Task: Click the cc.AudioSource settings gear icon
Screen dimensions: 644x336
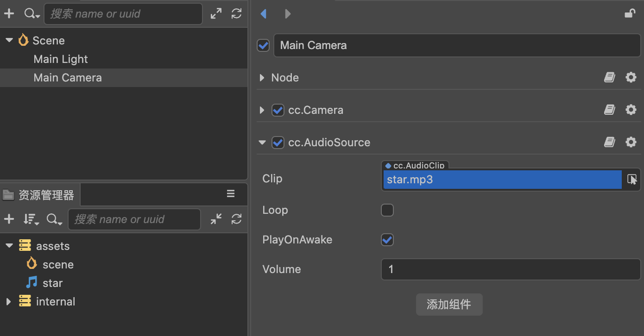Action: (x=631, y=142)
